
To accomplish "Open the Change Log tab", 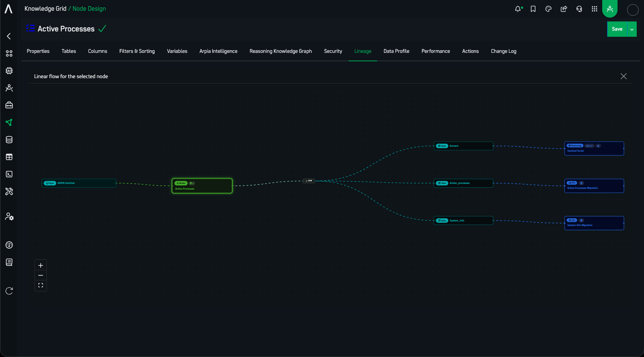I will [504, 51].
